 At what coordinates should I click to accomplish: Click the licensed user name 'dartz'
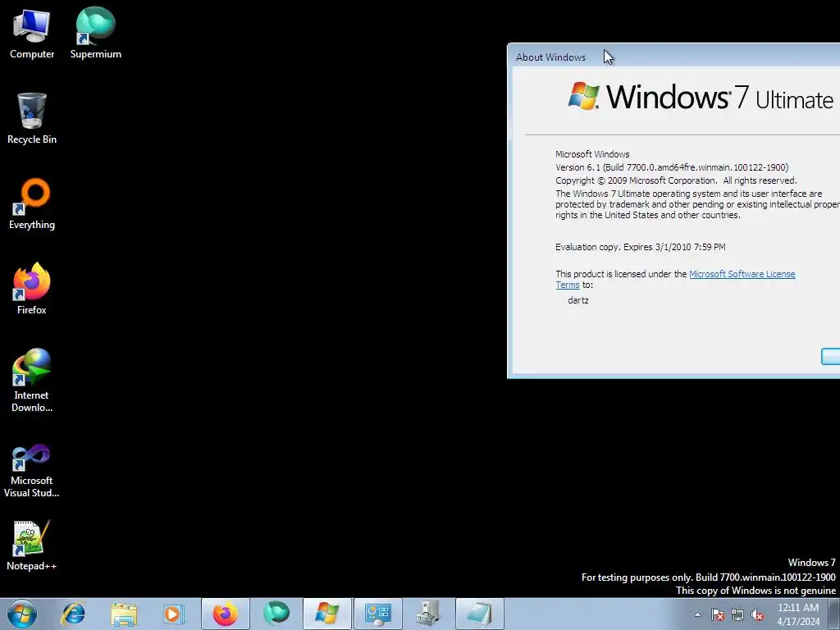pos(578,300)
